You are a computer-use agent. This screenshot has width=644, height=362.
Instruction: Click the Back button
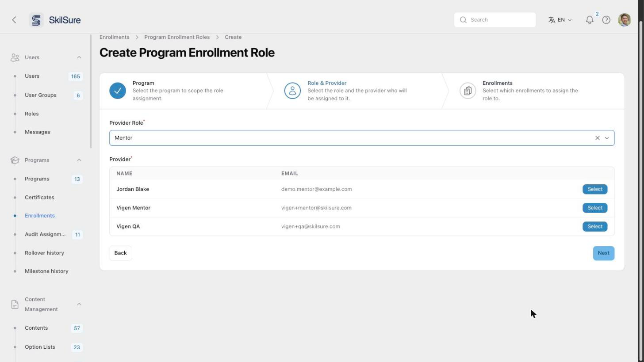(120, 253)
